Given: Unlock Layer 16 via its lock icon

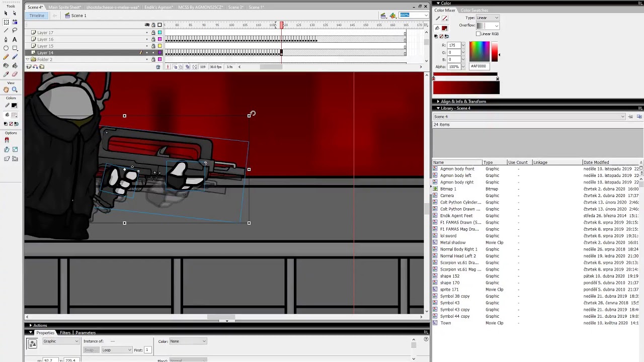Looking at the screenshot, I should [x=153, y=39].
